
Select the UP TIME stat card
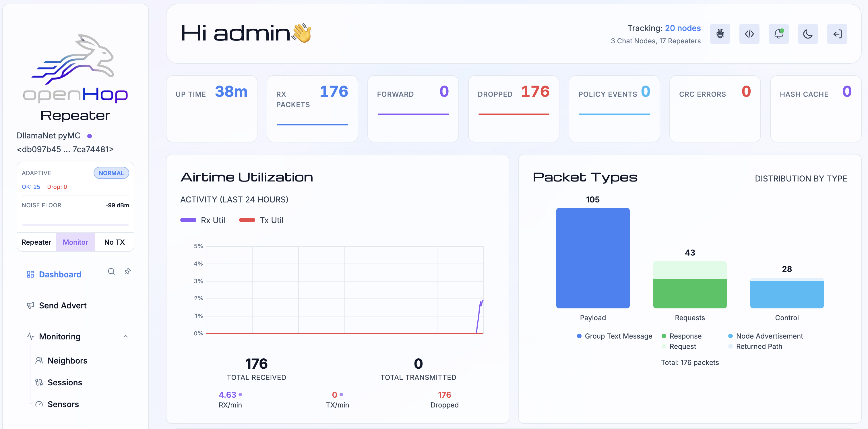point(212,109)
